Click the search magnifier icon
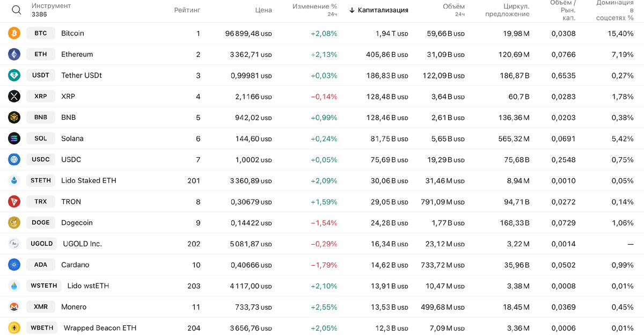 (17, 10)
